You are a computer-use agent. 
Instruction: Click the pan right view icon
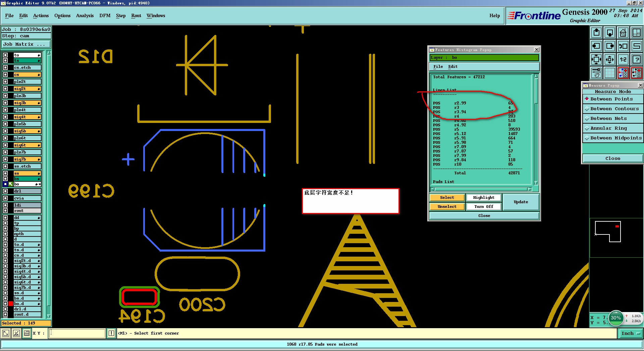coord(610,46)
